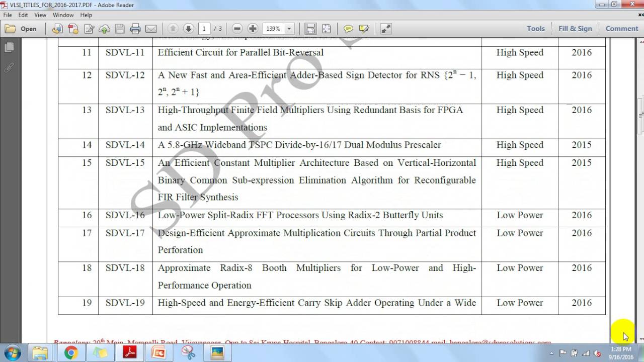The height and width of the screenshot is (362, 644).
Task: Open the View menu
Action: click(x=40, y=15)
